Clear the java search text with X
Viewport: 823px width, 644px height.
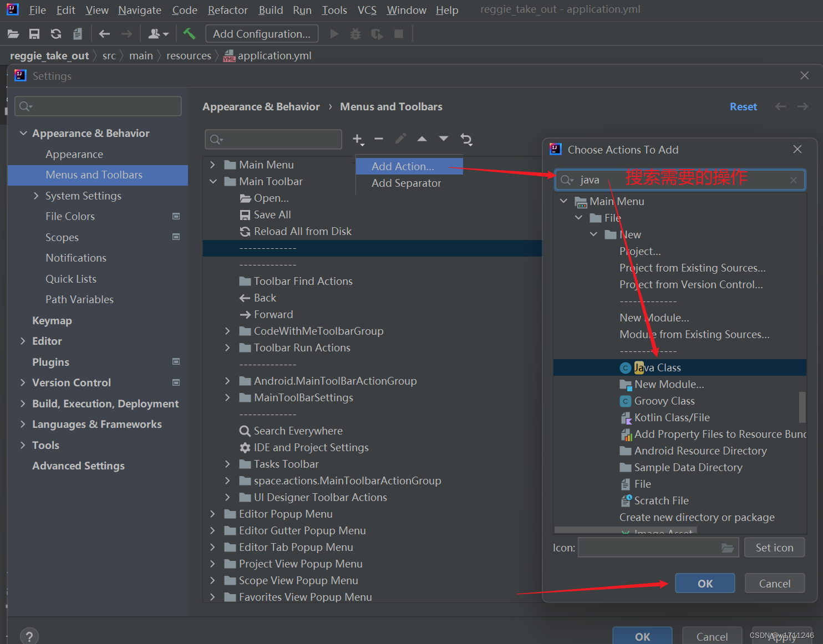[794, 180]
